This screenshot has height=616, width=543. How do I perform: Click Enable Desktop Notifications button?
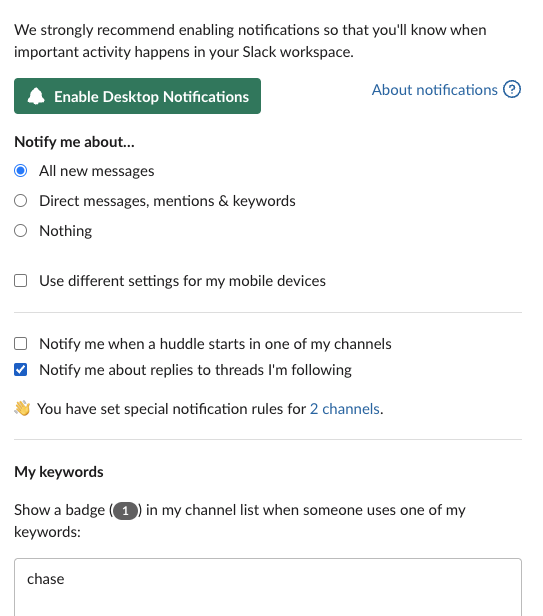pos(138,96)
